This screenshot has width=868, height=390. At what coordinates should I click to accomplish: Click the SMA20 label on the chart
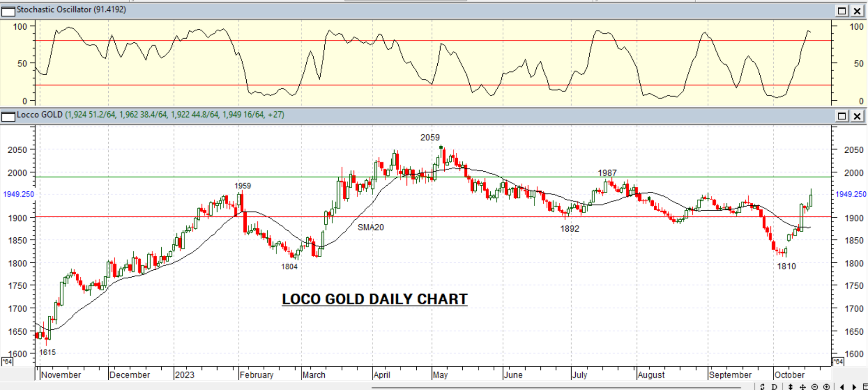point(371,227)
